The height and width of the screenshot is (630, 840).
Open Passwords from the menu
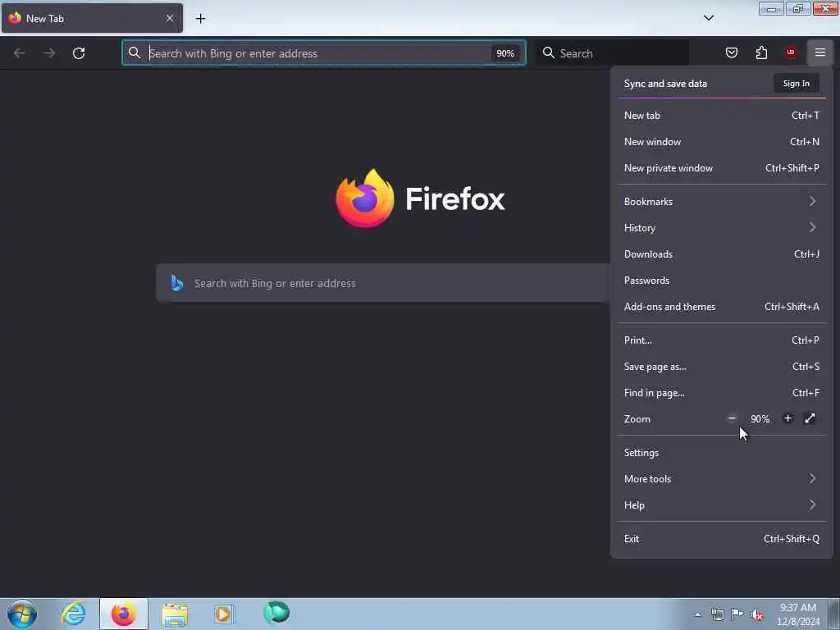(722, 281)
